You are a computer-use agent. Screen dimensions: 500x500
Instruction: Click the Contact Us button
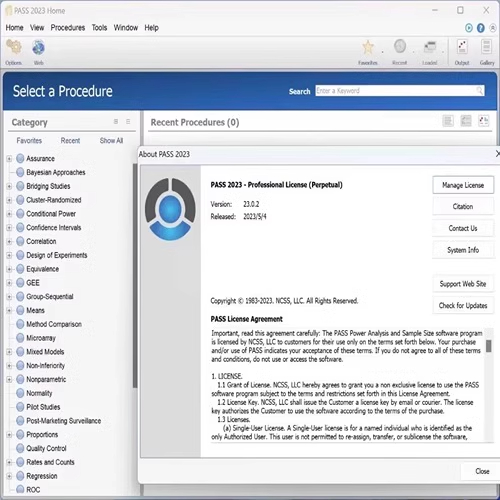coord(463,228)
